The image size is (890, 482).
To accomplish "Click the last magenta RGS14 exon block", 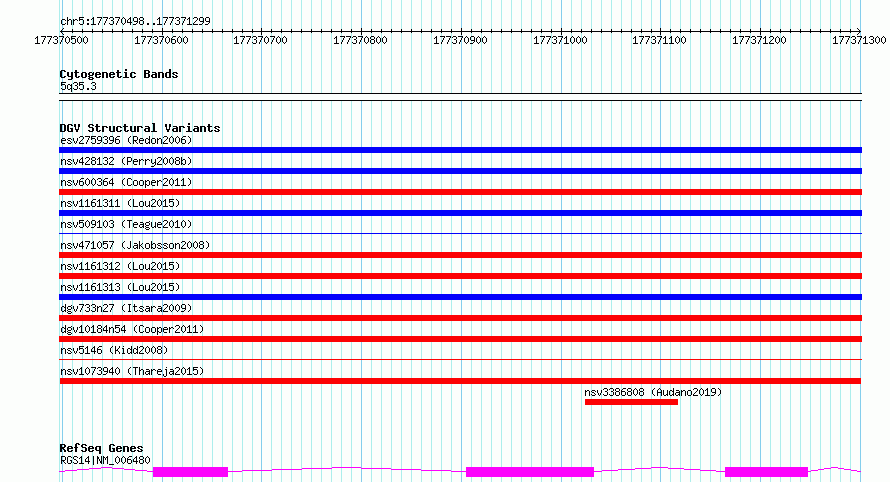I will [766, 472].
